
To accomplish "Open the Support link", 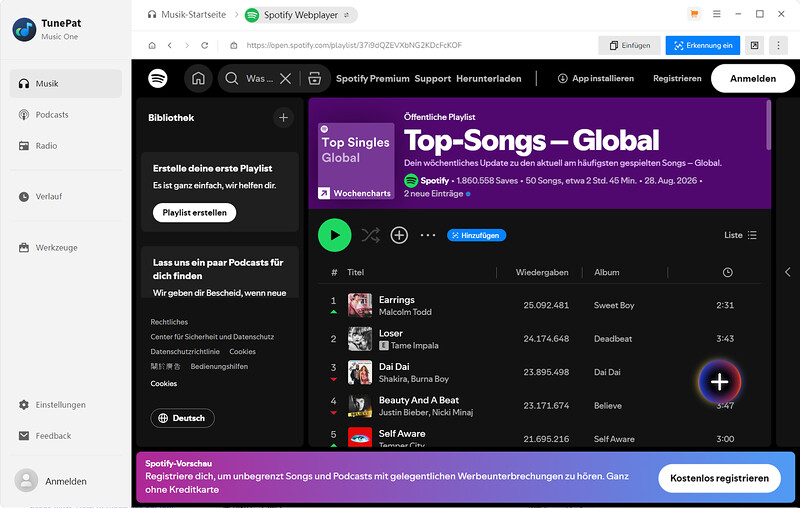I will click(x=433, y=79).
